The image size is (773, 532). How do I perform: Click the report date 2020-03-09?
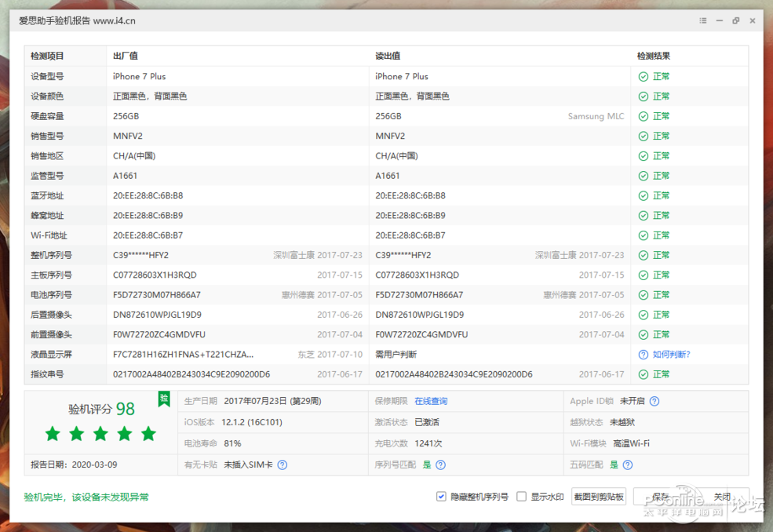pyautogui.click(x=95, y=465)
